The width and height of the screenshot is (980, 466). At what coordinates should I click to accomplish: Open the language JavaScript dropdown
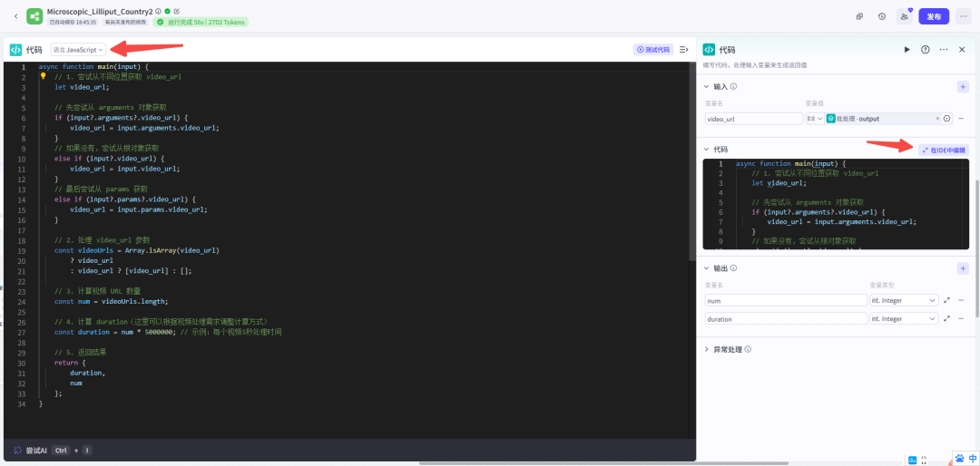(x=78, y=49)
